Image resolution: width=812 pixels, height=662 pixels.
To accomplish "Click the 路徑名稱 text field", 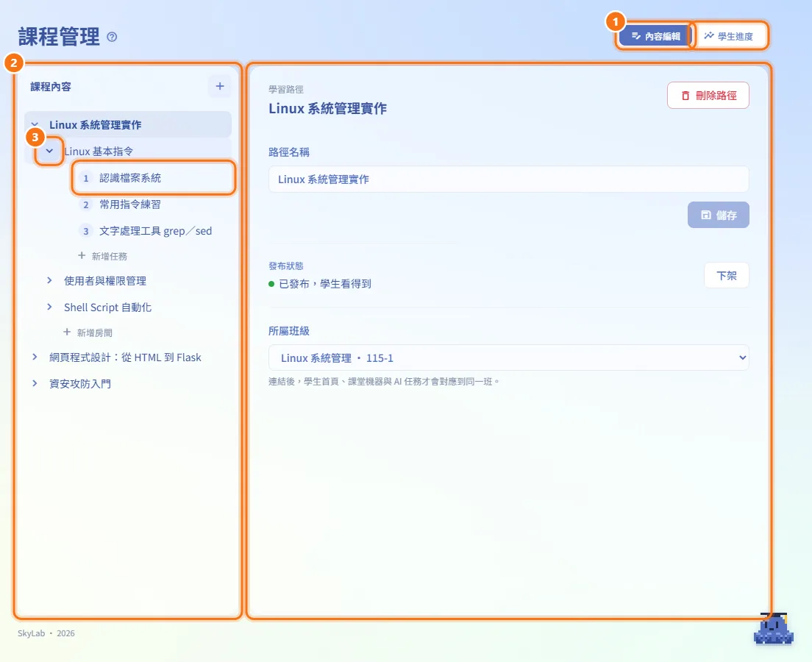I will [x=508, y=179].
